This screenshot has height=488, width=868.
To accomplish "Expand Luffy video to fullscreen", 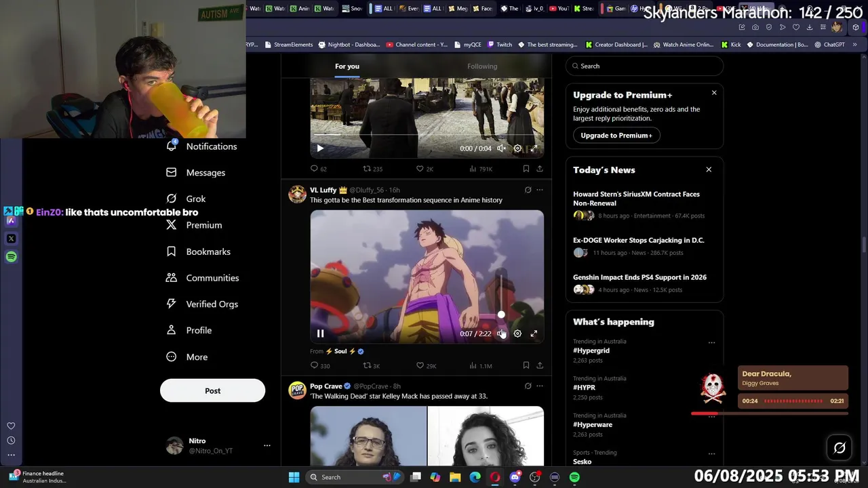I will pos(534,333).
